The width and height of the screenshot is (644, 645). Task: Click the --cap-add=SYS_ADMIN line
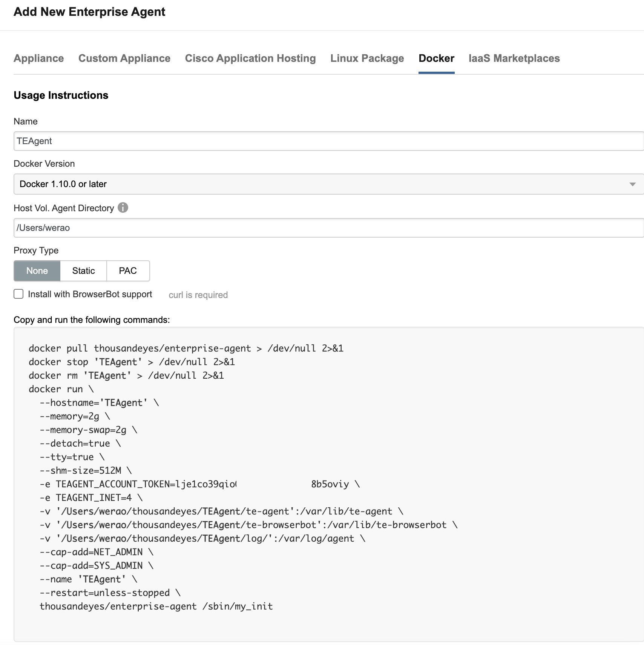pyautogui.click(x=97, y=565)
